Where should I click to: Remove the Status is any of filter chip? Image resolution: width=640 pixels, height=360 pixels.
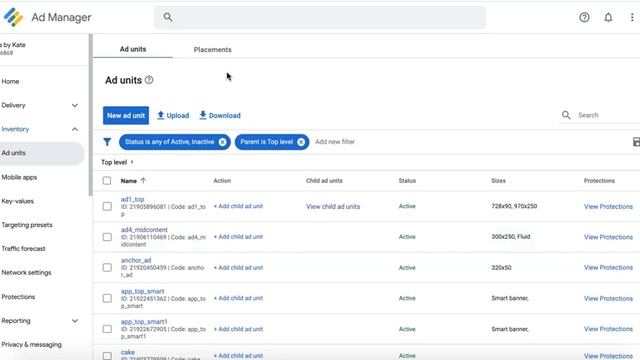pyautogui.click(x=222, y=142)
